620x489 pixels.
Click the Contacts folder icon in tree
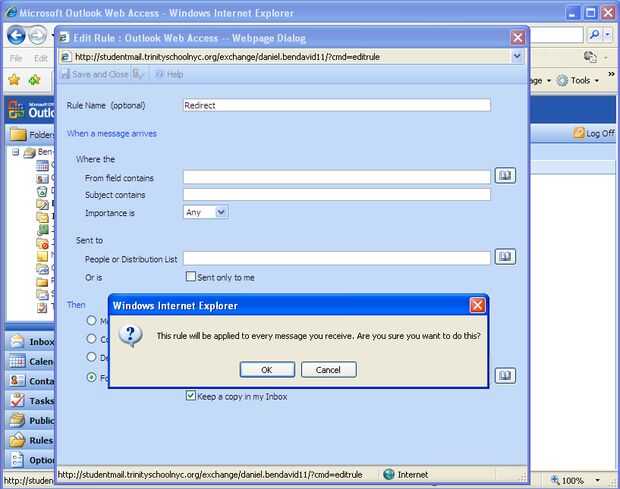point(42,179)
